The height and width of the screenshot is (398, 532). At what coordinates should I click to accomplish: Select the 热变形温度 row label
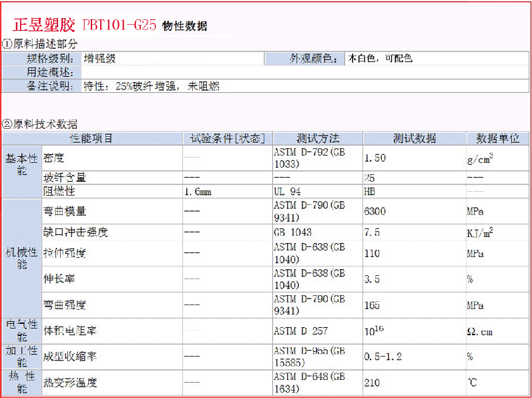tap(70, 383)
